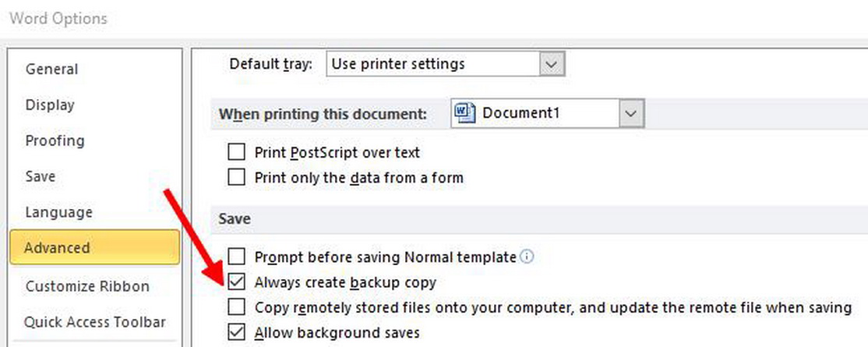The width and height of the screenshot is (868, 347).
Task: Tick Prompt before saving Normal template
Action: point(236,257)
